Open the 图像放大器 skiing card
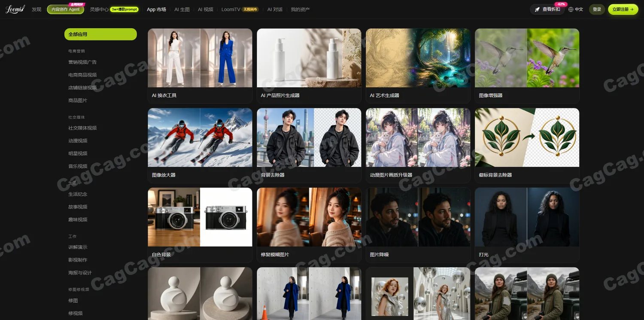644x320 pixels. point(200,146)
